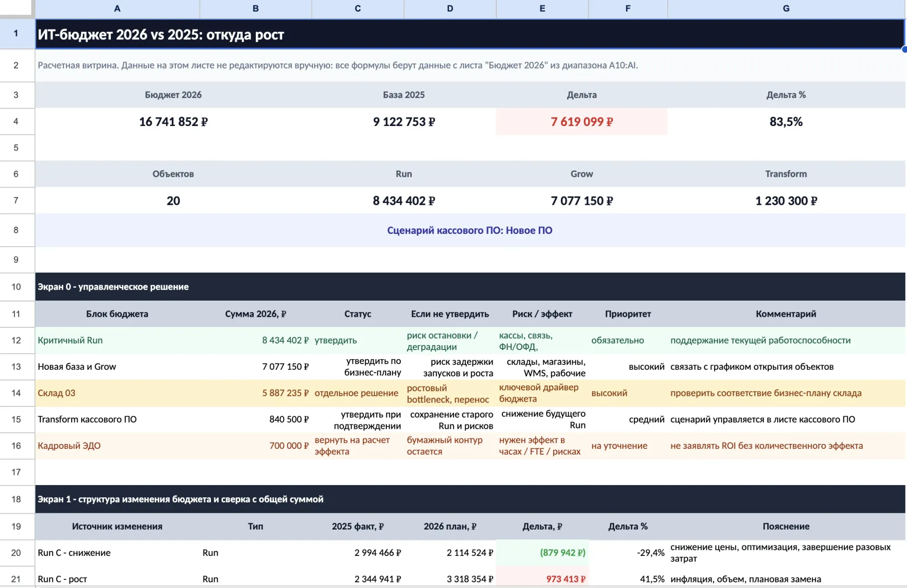
Task: Click the Grow total 7 077 150 ₽ in row 7
Action: pos(582,201)
